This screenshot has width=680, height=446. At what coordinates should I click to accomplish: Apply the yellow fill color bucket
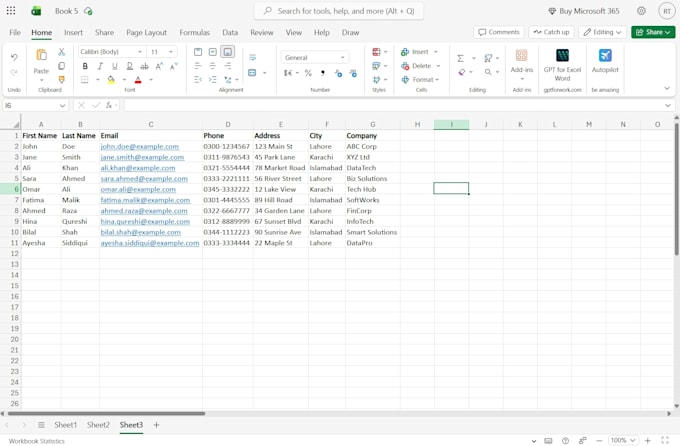tap(111, 79)
